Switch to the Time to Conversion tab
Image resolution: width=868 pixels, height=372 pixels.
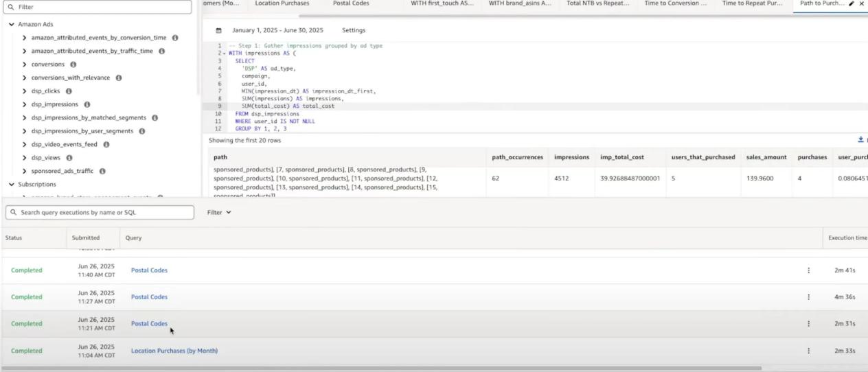tap(675, 3)
